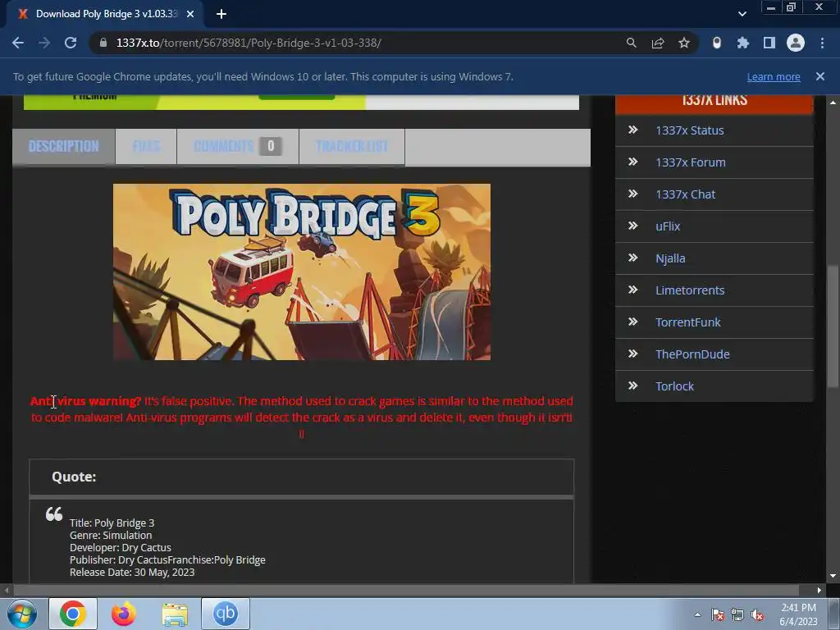The width and height of the screenshot is (840, 630).
Task: Follow the Learn more link
Action: [x=774, y=76]
